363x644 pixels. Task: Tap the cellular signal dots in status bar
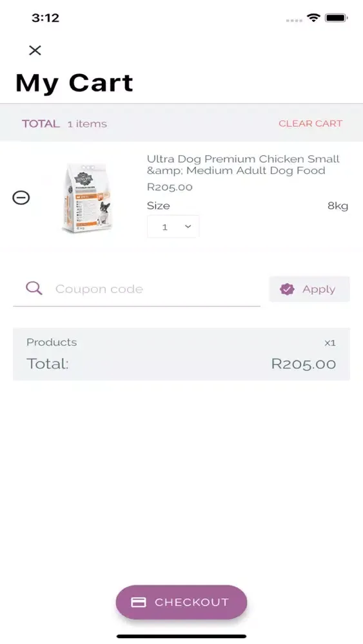point(294,20)
